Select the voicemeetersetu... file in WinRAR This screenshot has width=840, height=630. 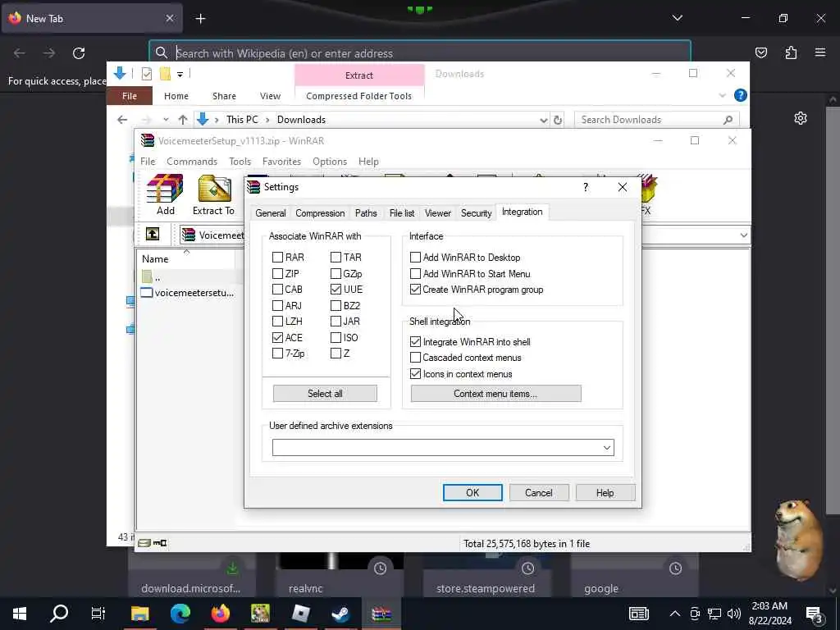(x=188, y=293)
